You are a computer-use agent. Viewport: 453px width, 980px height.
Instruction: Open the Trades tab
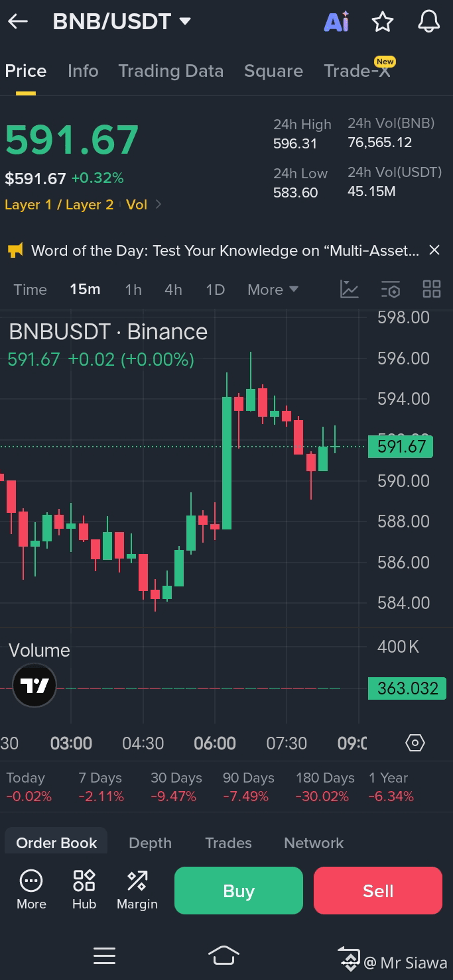(x=228, y=843)
